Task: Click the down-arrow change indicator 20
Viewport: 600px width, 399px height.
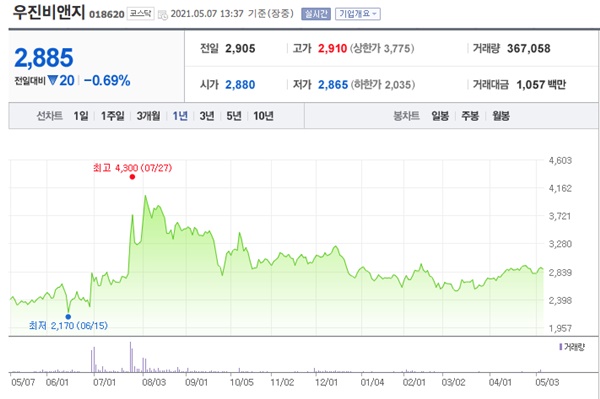Action: coord(61,80)
